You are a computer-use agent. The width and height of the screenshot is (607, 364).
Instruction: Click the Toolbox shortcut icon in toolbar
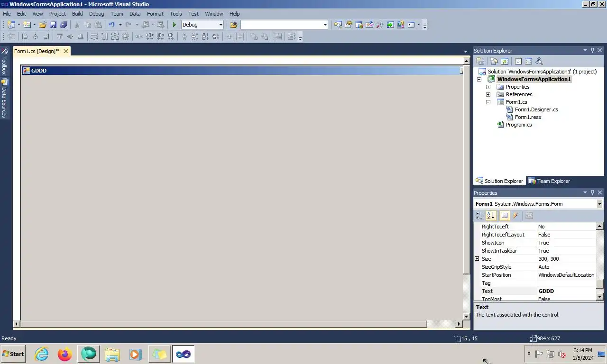(x=380, y=25)
